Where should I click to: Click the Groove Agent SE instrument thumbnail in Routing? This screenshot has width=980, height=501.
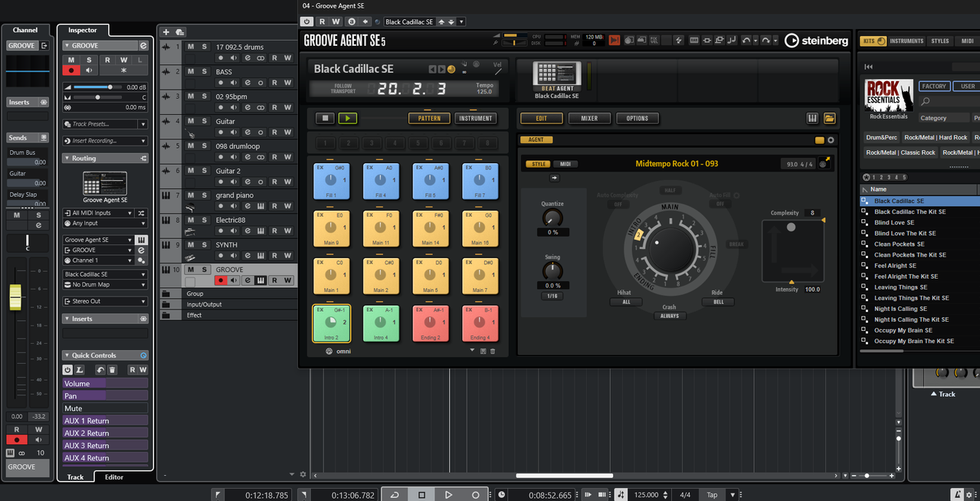coord(105,184)
